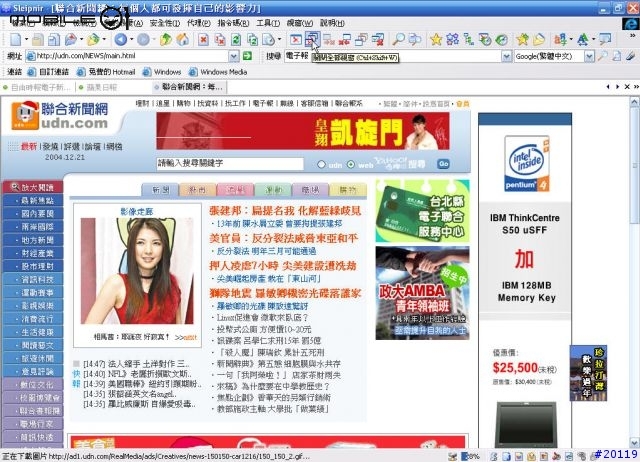Refresh the current page

point(236,40)
